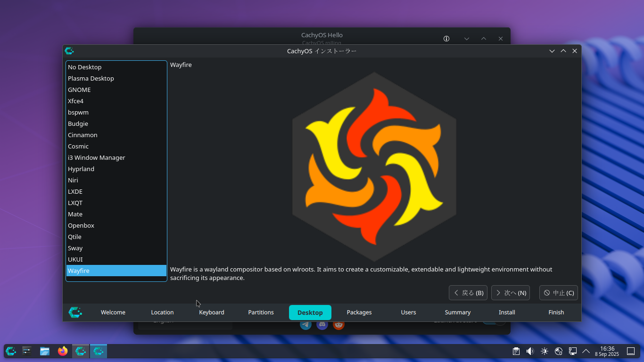Viewport: 644px width, 362px height.
Task: Go to the Finish step
Action: coord(556,313)
